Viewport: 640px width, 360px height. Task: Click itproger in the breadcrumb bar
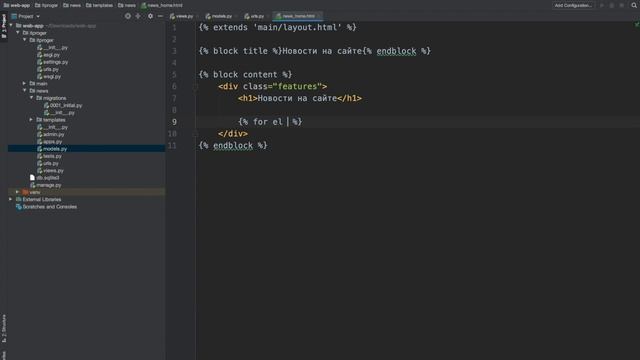[47, 5]
